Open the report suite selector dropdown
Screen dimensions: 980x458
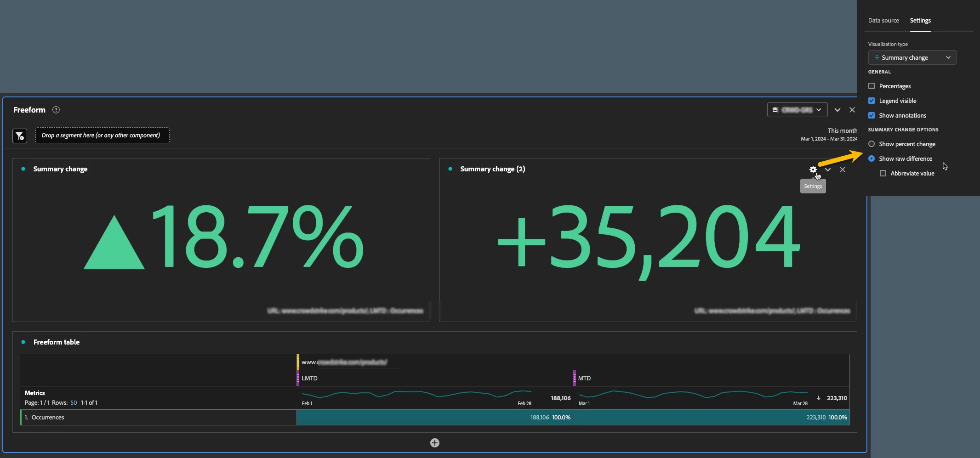coord(797,110)
